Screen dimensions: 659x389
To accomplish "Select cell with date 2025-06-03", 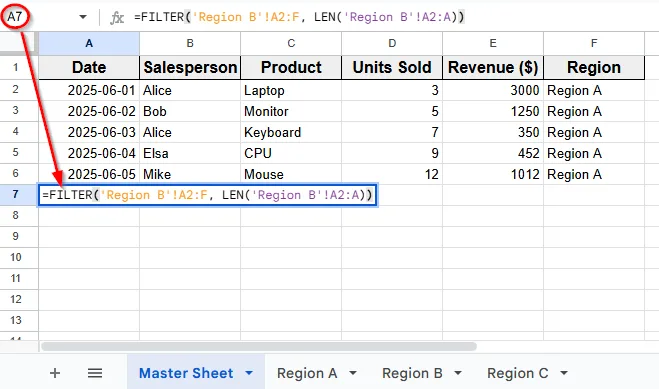I will [x=89, y=132].
